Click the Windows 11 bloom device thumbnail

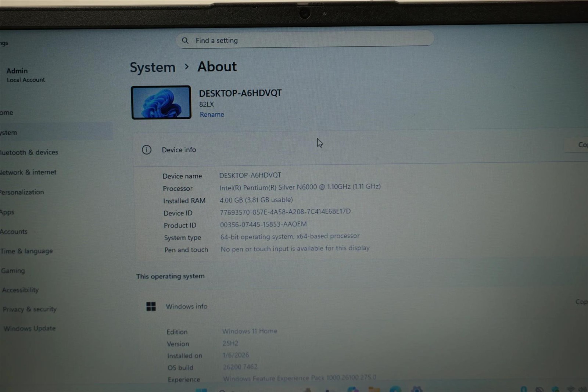(161, 103)
